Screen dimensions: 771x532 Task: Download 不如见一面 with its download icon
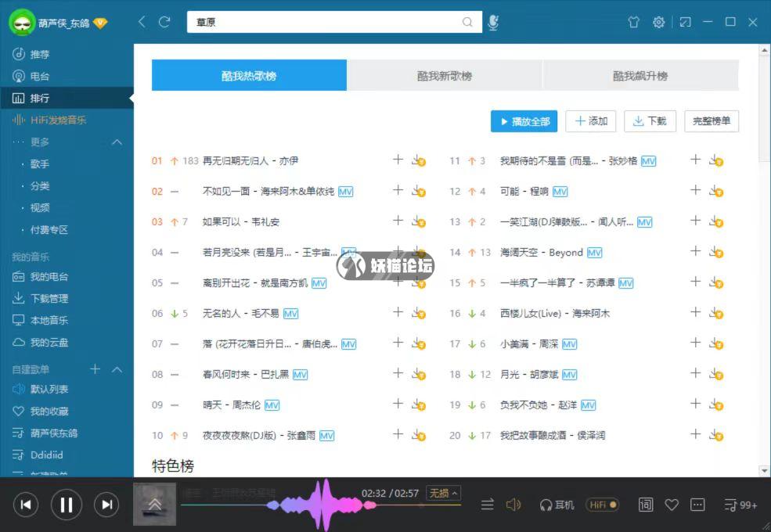click(419, 191)
